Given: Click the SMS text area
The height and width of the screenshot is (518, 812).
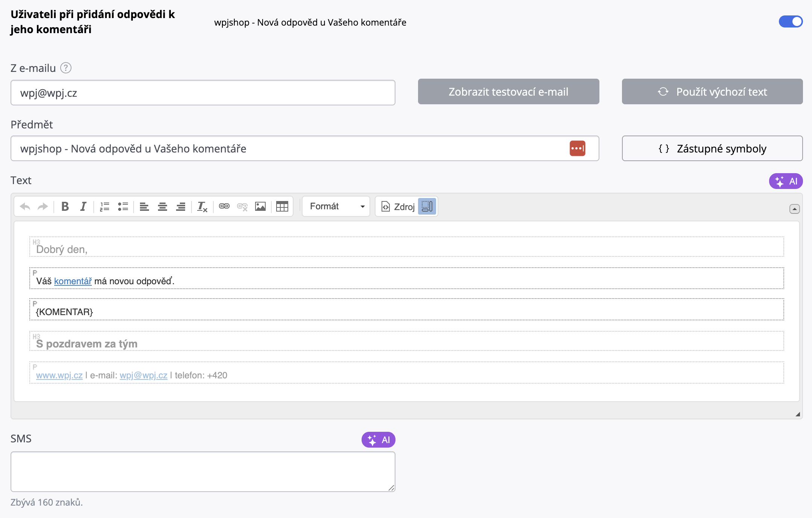Looking at the screenshot, I should tap(203, 472).
